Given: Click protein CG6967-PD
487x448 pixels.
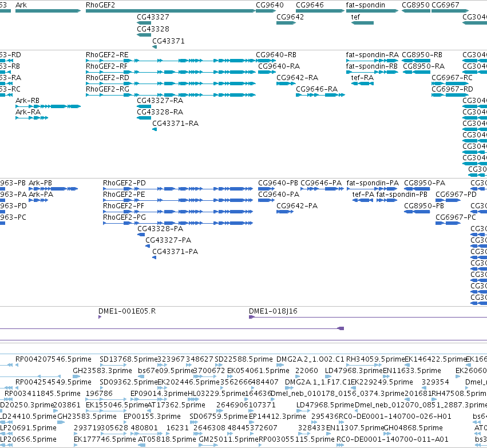Looking at the screenshot, I should tap(448, 200).
